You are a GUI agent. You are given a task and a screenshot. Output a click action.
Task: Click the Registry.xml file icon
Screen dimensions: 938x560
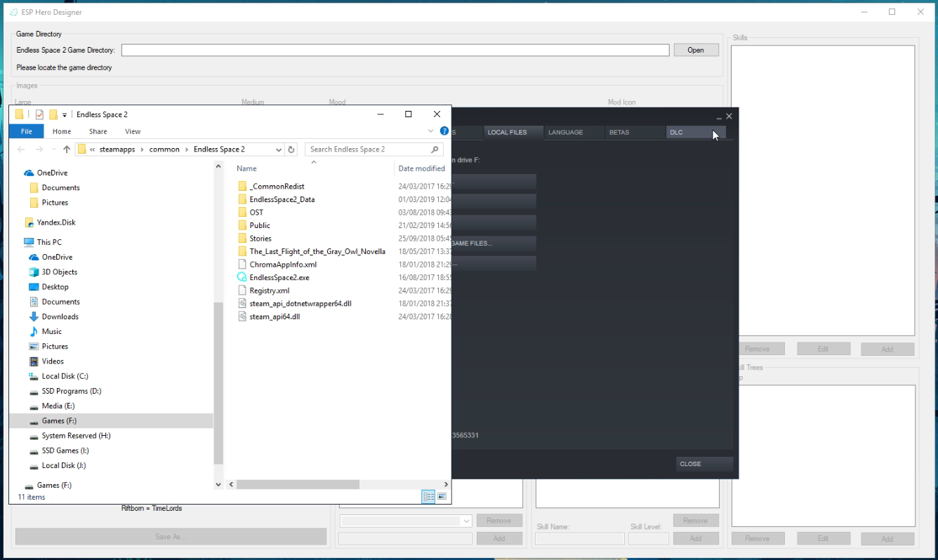[243, 291]
